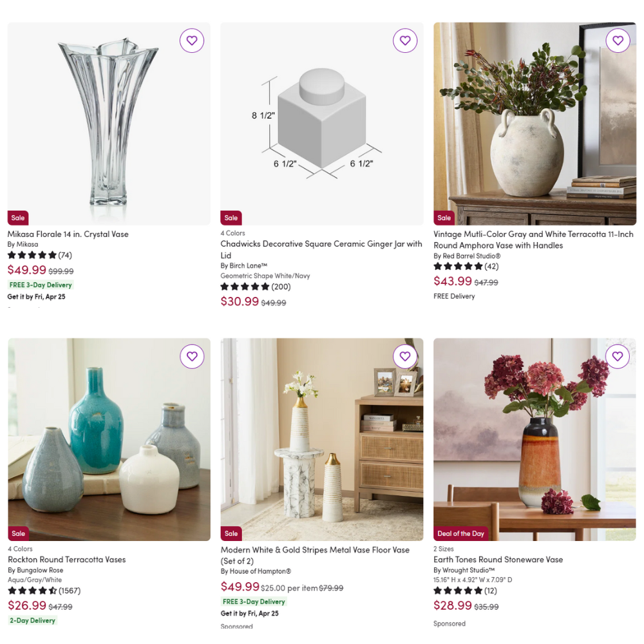Open the Rockton Round Terracotta Vases title link

point(66,560)
